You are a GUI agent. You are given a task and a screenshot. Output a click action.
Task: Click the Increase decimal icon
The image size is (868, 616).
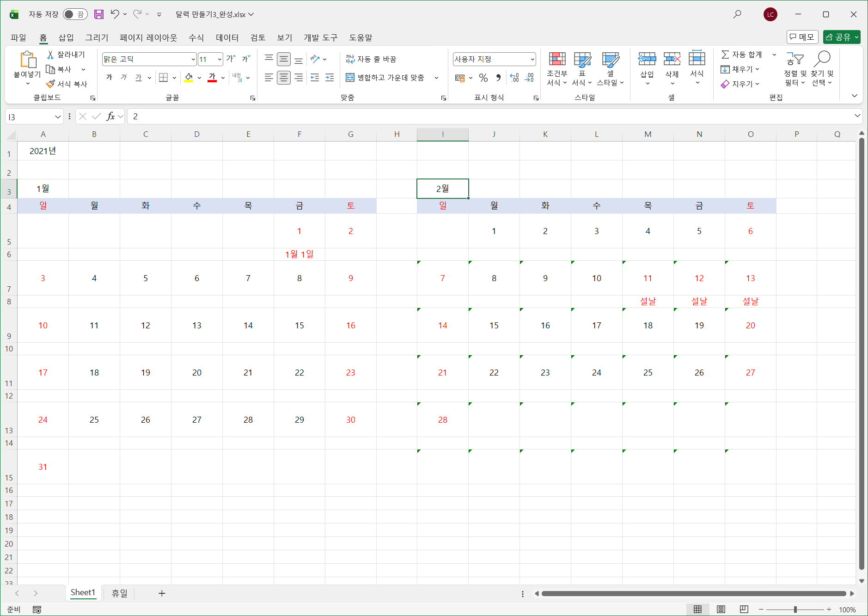(x=514, y=78)
